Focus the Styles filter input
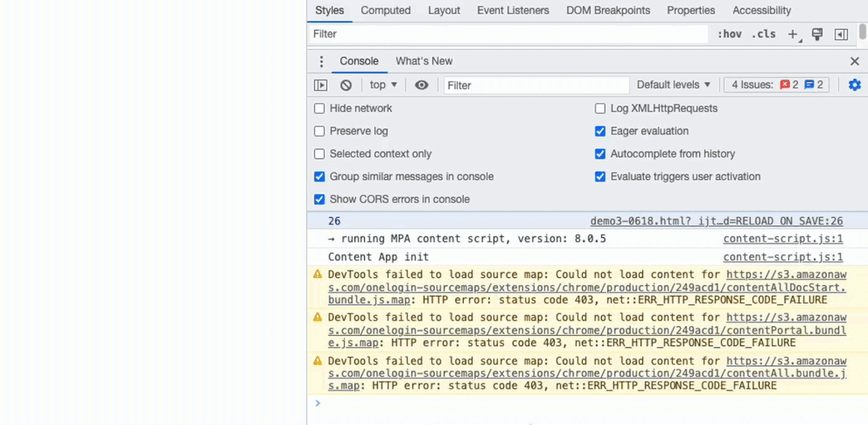868x425 pixels. 508,35
